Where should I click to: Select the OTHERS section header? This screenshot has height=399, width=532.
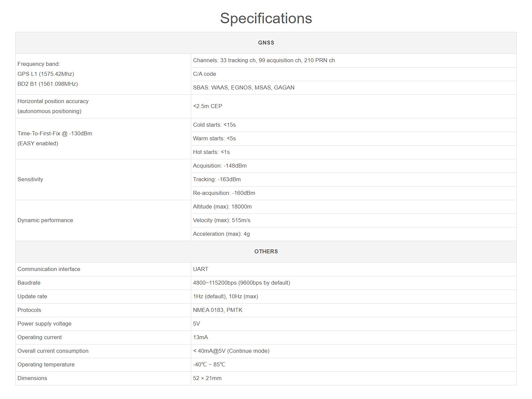(x=266, y=252)
